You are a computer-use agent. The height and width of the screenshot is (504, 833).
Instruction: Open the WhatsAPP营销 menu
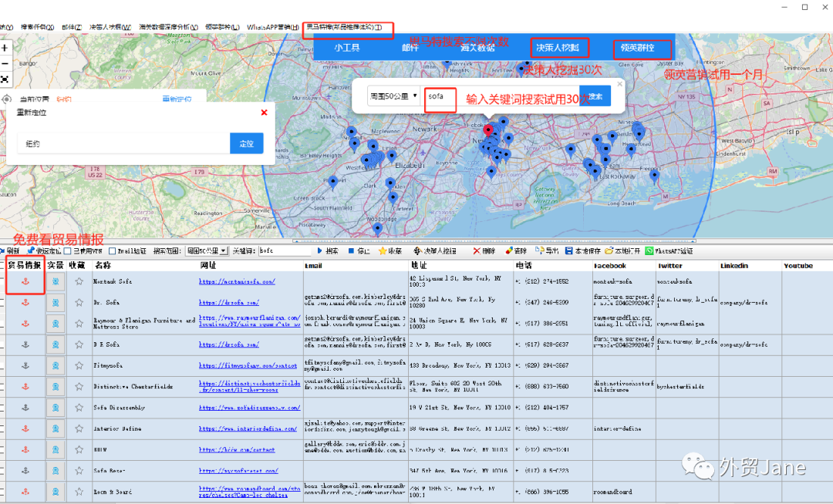pos(272,27)
